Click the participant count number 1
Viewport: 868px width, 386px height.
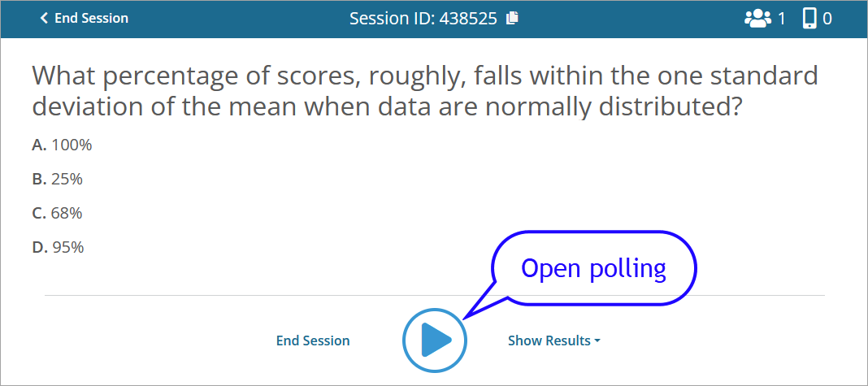click(782, 19)
